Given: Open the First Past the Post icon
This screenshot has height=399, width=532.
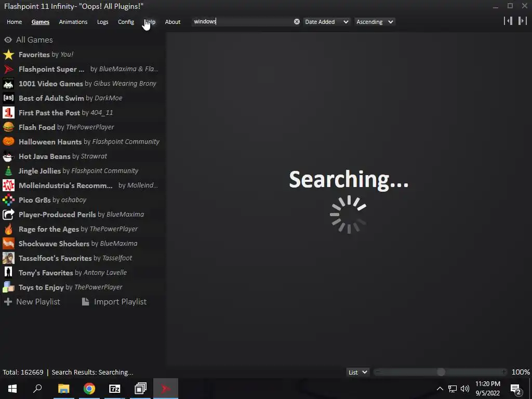Looking at the screenshot, I should [x=8, y=113].
